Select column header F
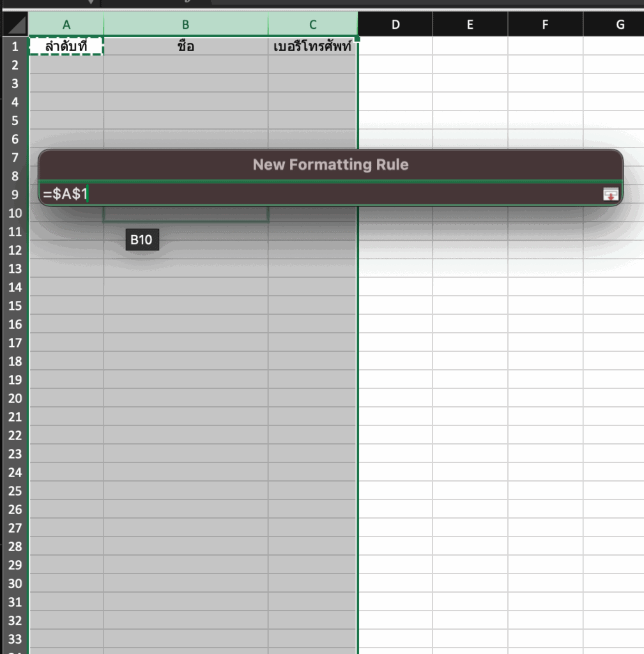The width and height of the screenshot is (644, 654). click(545, 24)
